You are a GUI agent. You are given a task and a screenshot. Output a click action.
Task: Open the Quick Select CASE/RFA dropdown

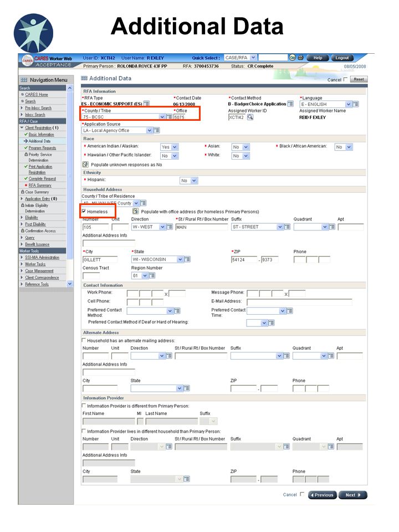[241, 58]
